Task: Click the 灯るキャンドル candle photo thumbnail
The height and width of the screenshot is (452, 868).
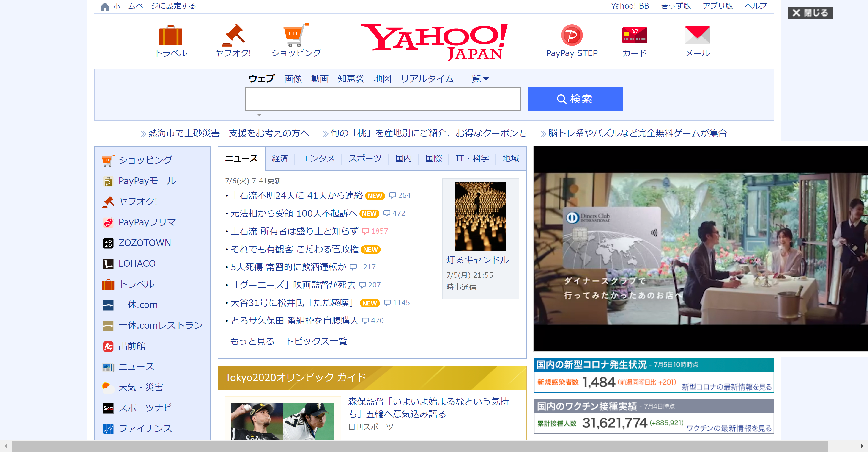Action: pos(480,216)
